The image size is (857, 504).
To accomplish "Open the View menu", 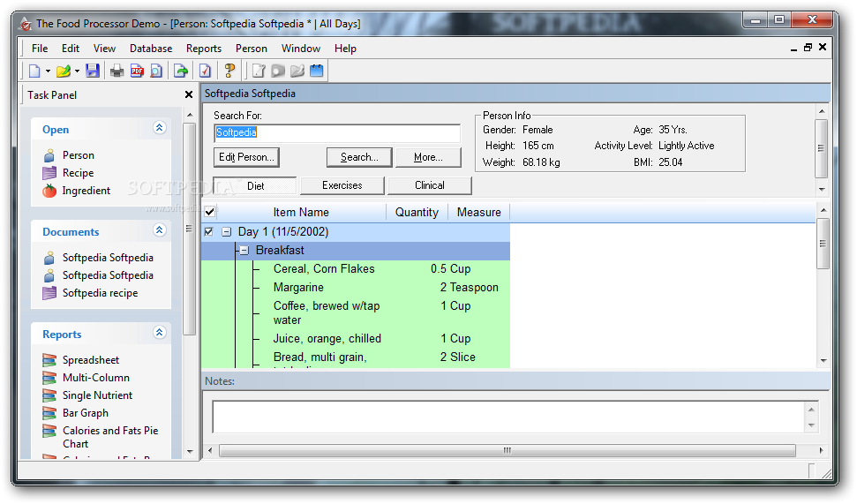I will pyautogui.click(x=104, y=49).
